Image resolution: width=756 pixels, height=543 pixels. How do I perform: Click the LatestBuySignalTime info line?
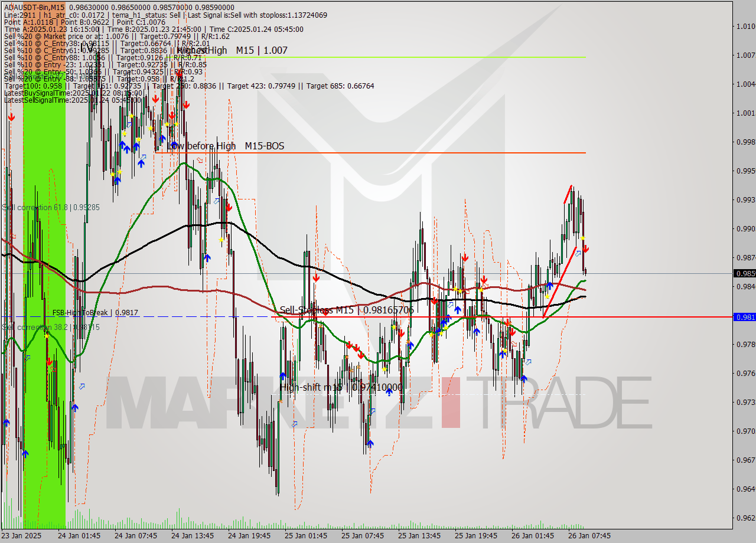[x=73, y=93]
